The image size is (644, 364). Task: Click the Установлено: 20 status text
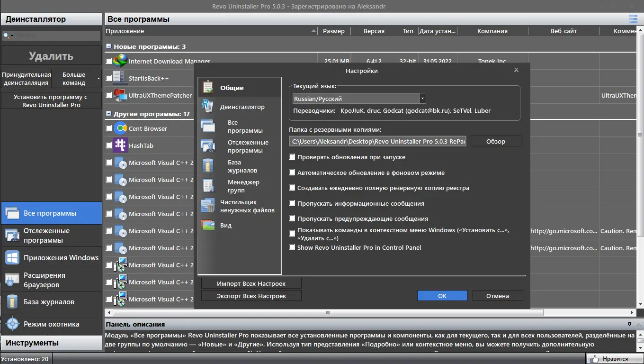(25, 359)
